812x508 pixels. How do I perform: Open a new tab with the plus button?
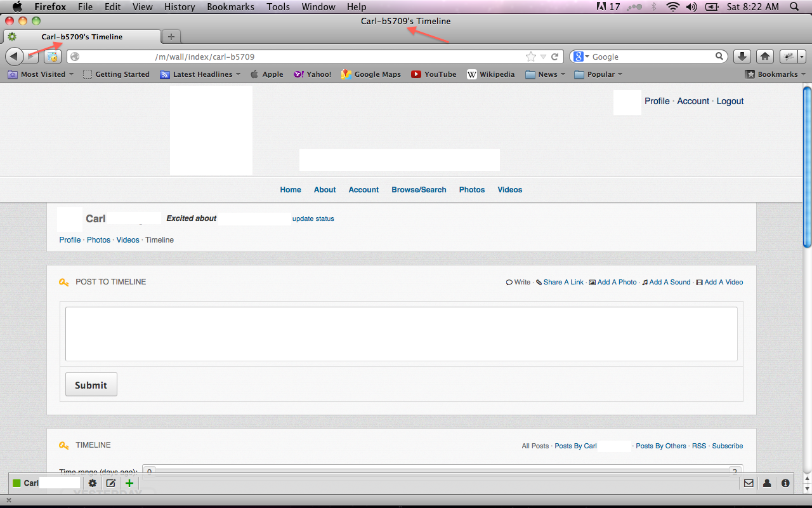(x=171, y=37)
